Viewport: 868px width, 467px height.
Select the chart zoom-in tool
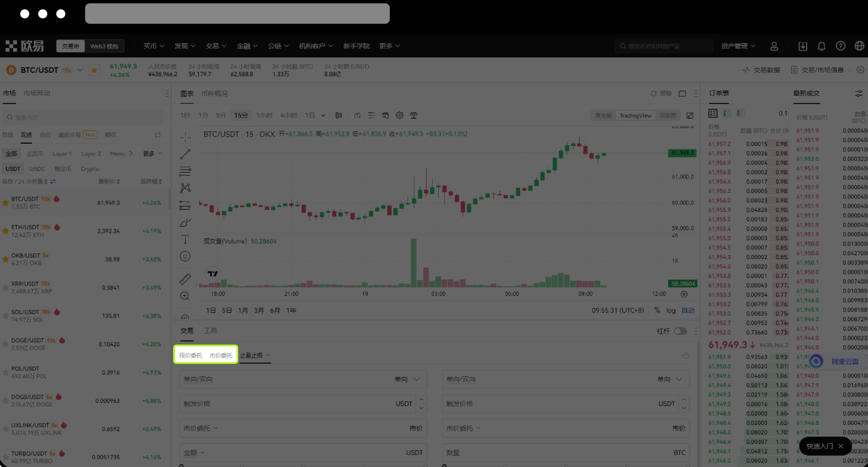(185, 296)
